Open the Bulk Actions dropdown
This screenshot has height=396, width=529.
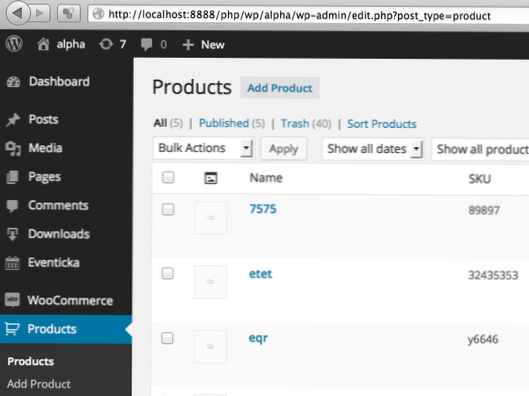tap(204, 148)
